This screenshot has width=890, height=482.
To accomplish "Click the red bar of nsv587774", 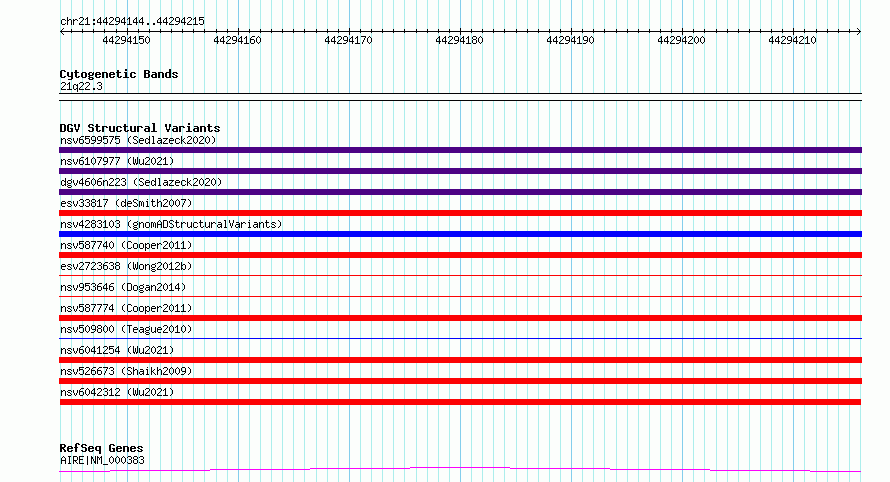I will point(460,318).
